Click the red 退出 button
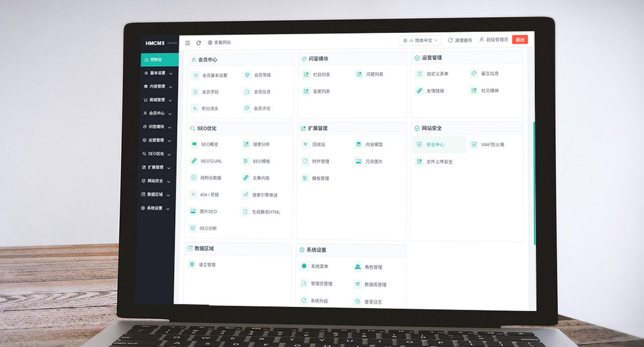 pyautogui.click(x=520, y=40)
